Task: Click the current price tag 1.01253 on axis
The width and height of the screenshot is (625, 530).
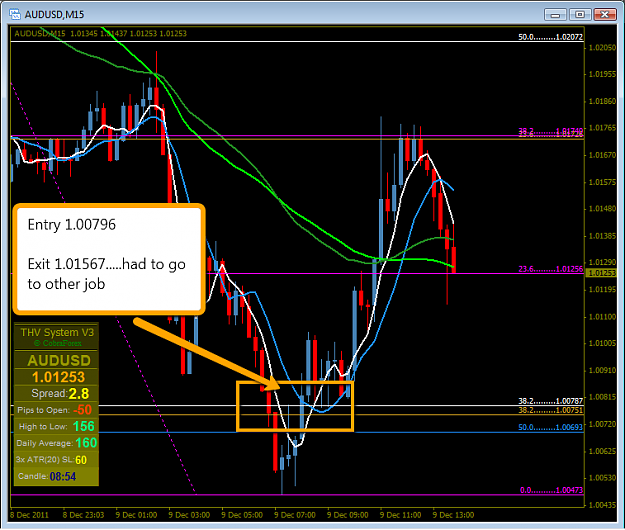Action: tap(602, 273)
